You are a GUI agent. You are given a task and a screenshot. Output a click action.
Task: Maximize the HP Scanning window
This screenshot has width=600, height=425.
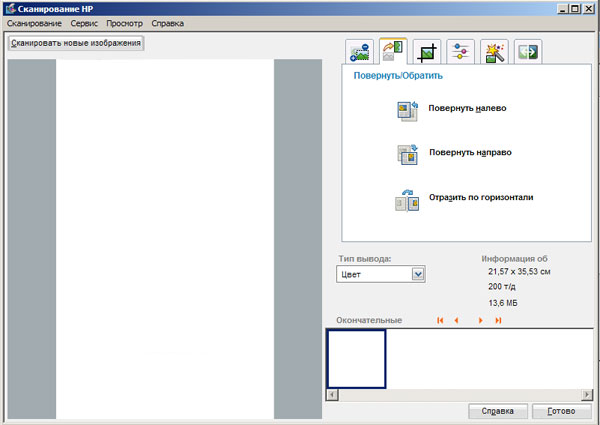574,8
